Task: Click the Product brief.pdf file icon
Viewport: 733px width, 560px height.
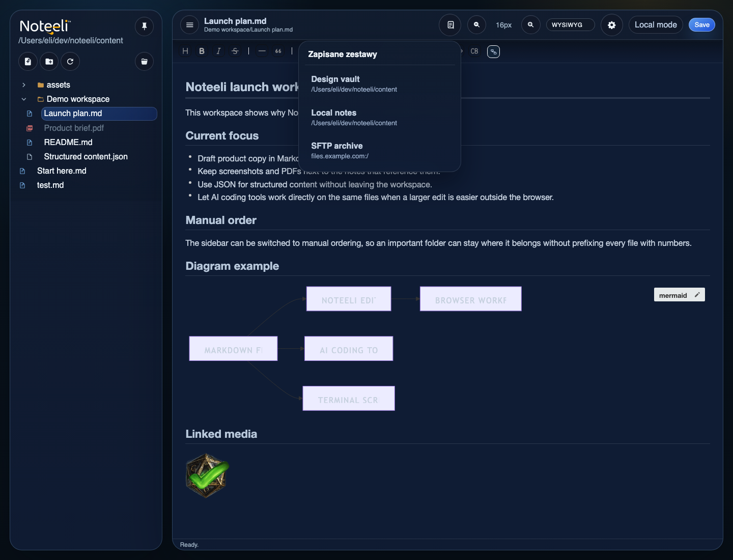Action: pos(30,128)
